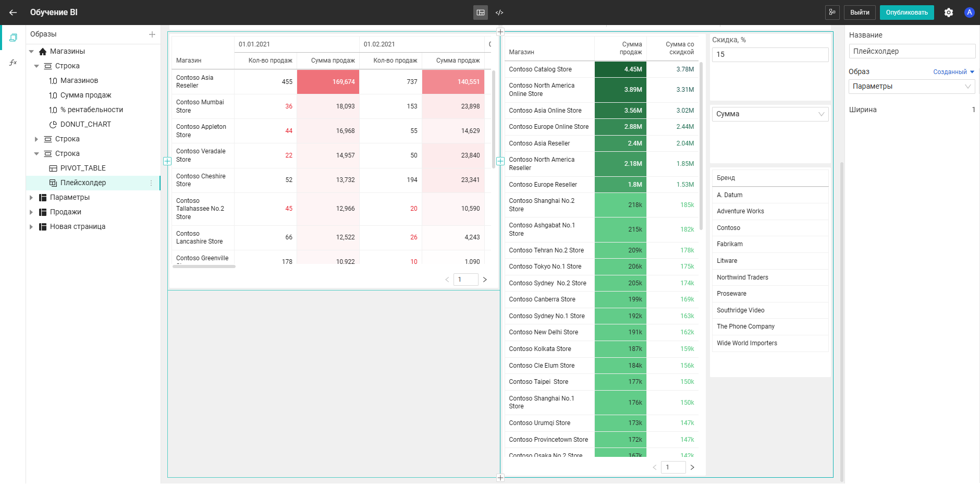Viewport: 980px width, 484px height.
Task: Add a new view with plus icon
Action: click(x=152, y=34)
